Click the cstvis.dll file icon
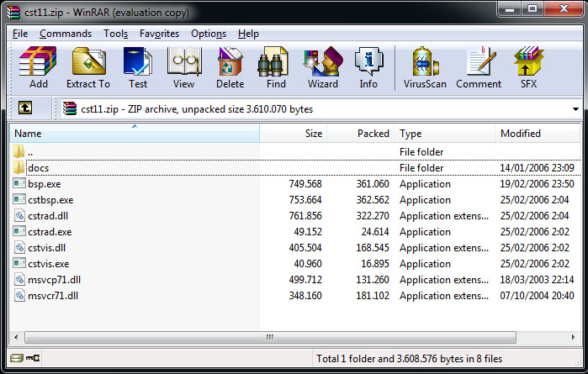The width and height of the screenshot is (588, 374). (x=19, y=247)
